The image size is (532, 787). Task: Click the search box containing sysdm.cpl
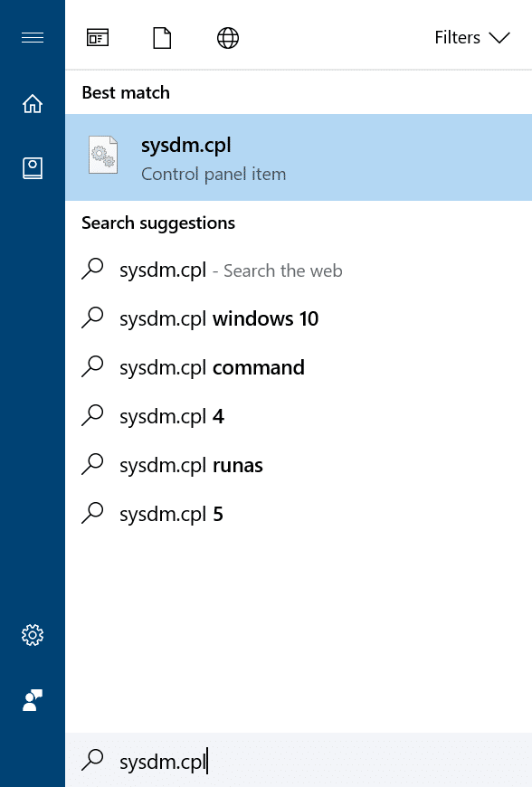pos(299,761)
